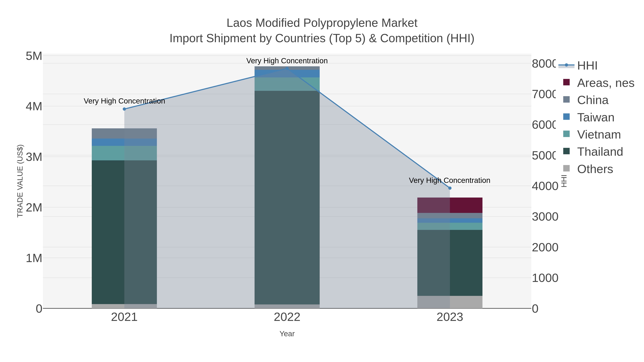The width and height of the screenshot is (644, 362).
Task: Click the 5M left axis tick label
Action: tap(34, 56)
